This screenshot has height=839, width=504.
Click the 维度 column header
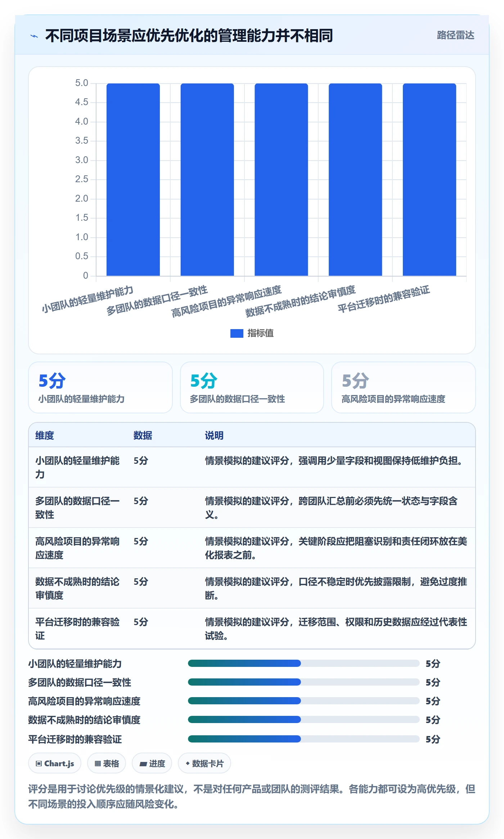(45, 435)
